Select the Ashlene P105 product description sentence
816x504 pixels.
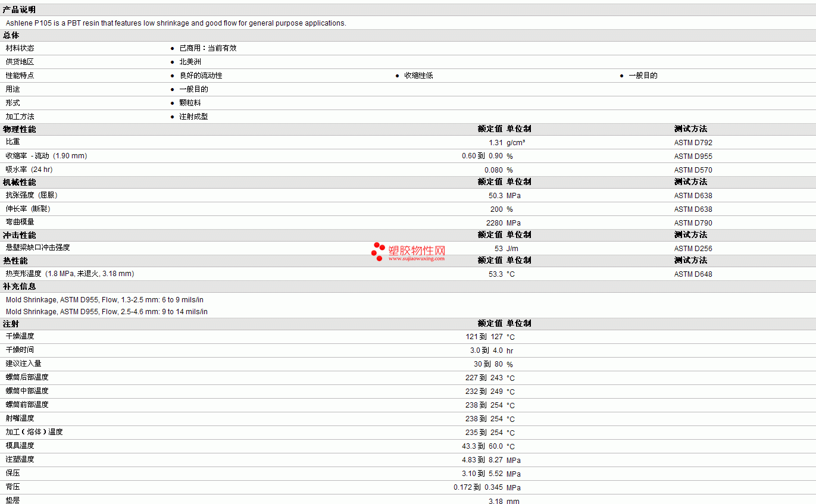176,23
